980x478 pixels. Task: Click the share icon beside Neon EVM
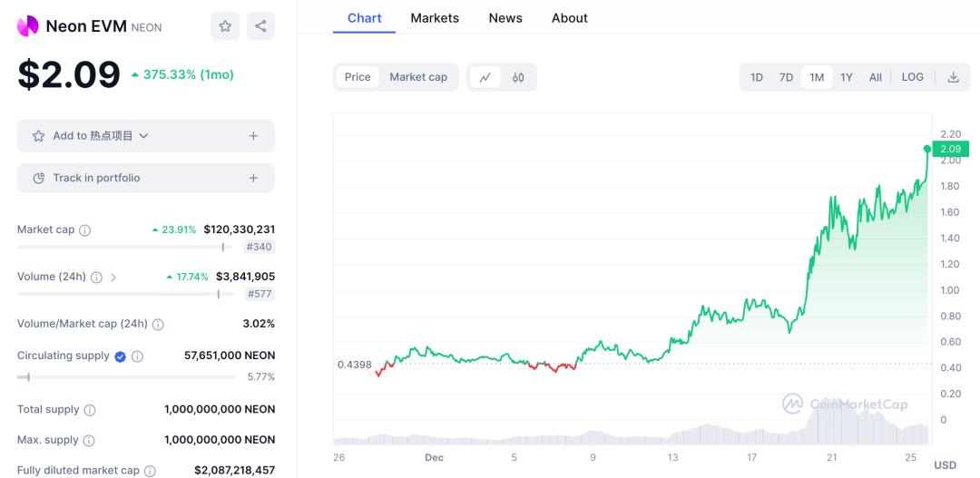pyautogui.click(x=260, y=26)
